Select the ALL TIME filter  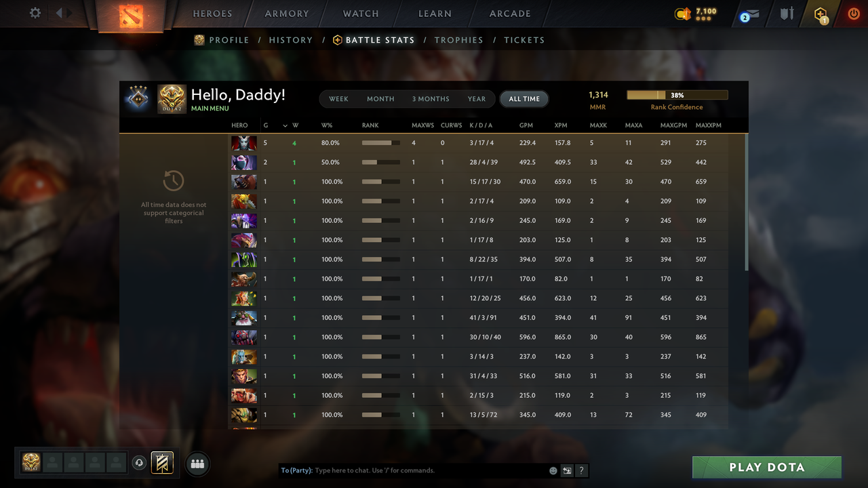point(524,99)
